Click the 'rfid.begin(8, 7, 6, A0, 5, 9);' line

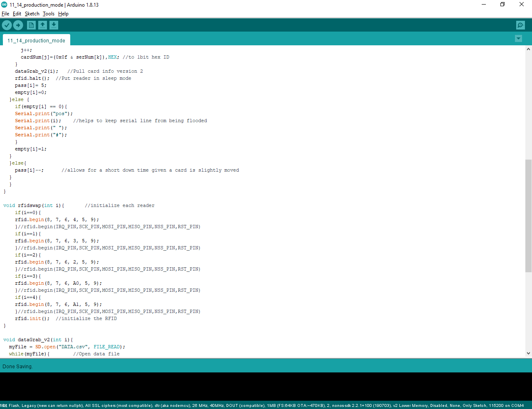pyautogui.click(x=59, y=283)
